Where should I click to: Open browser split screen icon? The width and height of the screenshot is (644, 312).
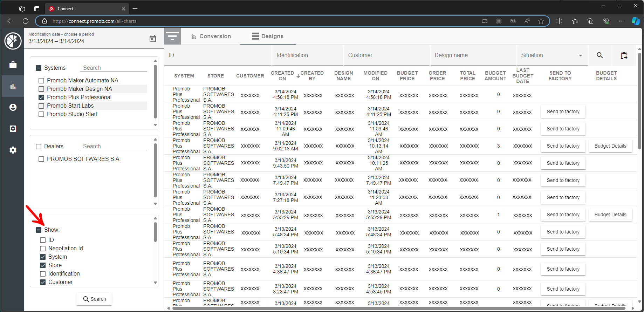click(x=560, y=21)
